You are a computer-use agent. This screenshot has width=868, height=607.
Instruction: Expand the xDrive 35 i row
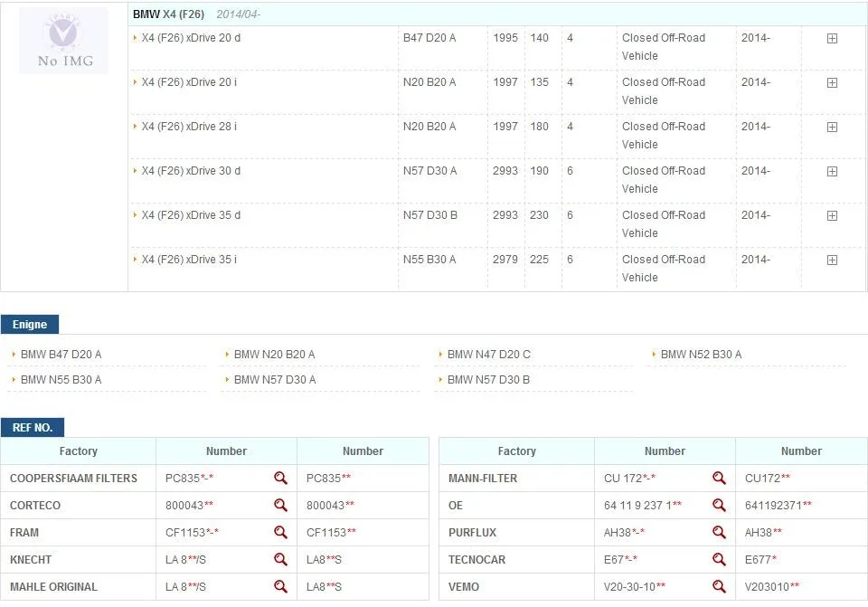coord(832,260)
